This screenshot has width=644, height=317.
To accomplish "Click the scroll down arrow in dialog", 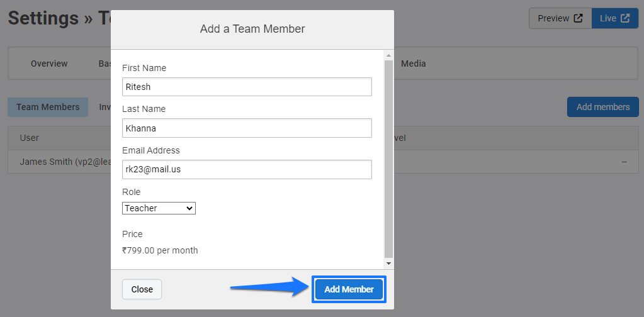I will tap(388, 264).
